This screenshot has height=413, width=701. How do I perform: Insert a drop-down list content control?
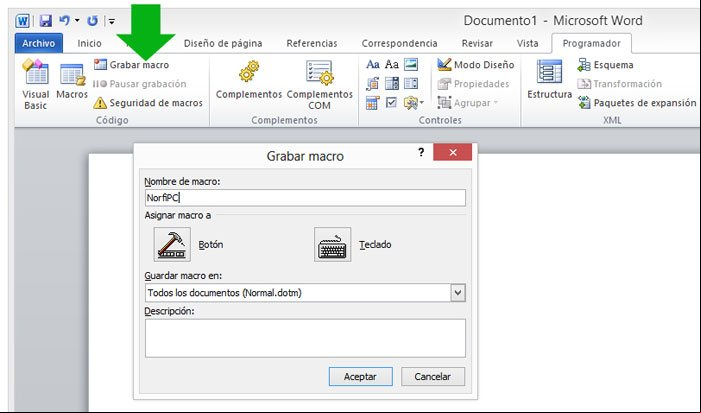click(x=411, y=84)
